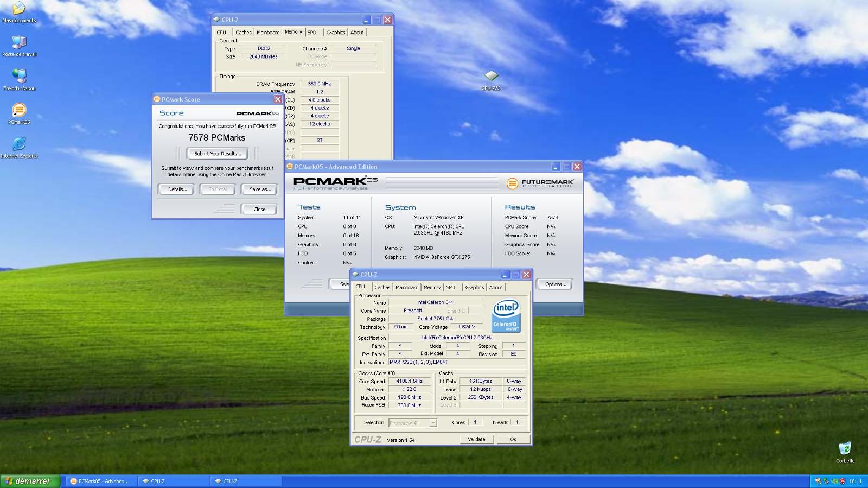
Task: Open the démarrer start button
Action: coord(30,481)
